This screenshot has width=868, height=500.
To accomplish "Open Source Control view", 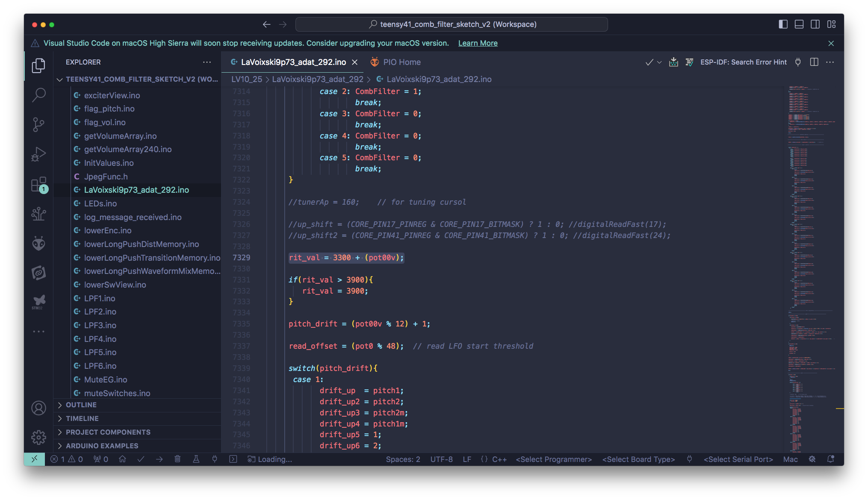I will pos(38,125).
